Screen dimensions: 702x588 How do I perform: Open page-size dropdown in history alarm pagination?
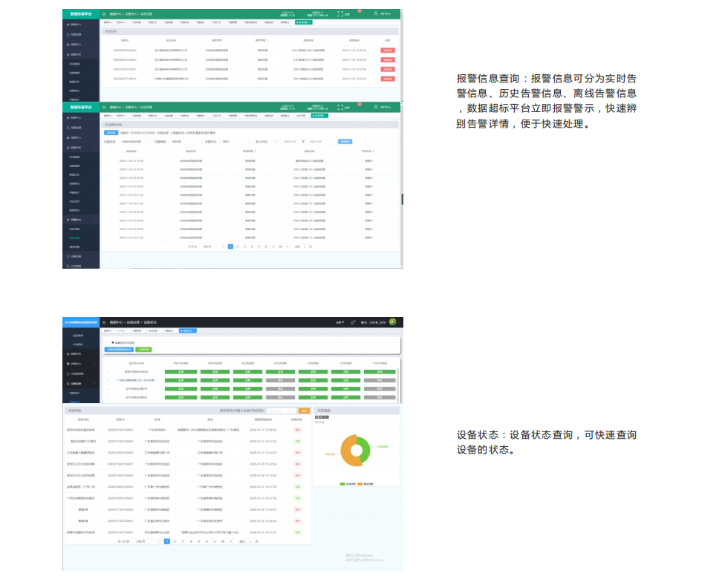208,246
